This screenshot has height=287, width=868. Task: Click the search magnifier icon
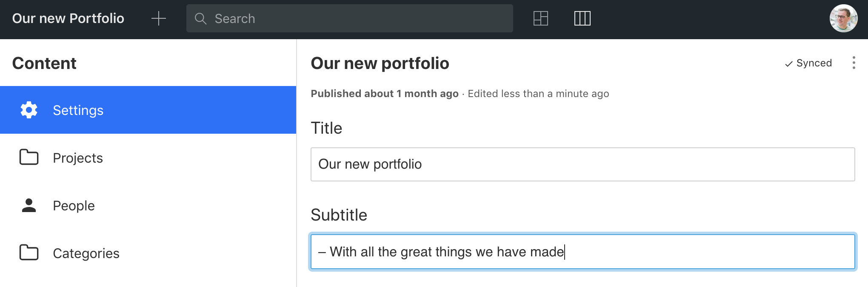[x=201, y=19]
